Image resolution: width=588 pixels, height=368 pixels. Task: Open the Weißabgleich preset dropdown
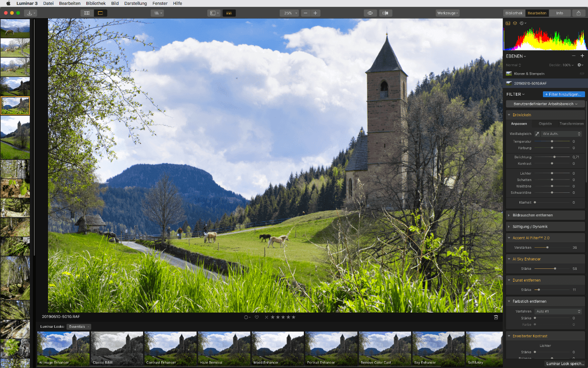[562, 133]
